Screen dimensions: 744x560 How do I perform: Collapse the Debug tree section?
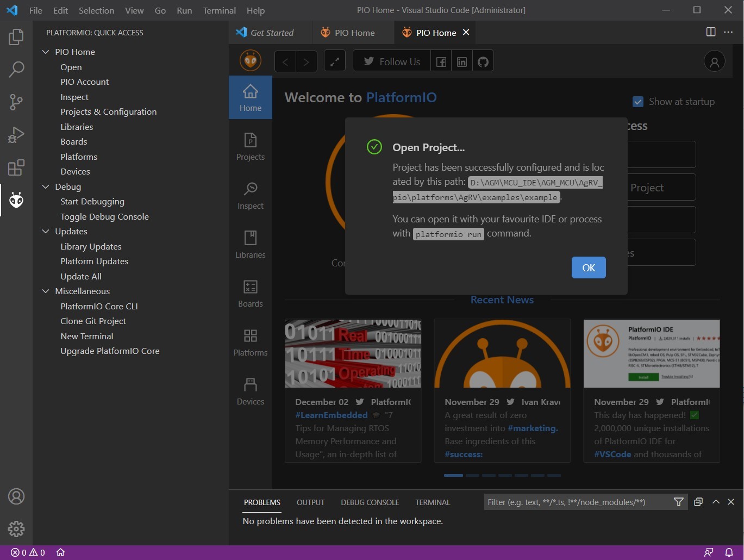(x=46, y=186)
